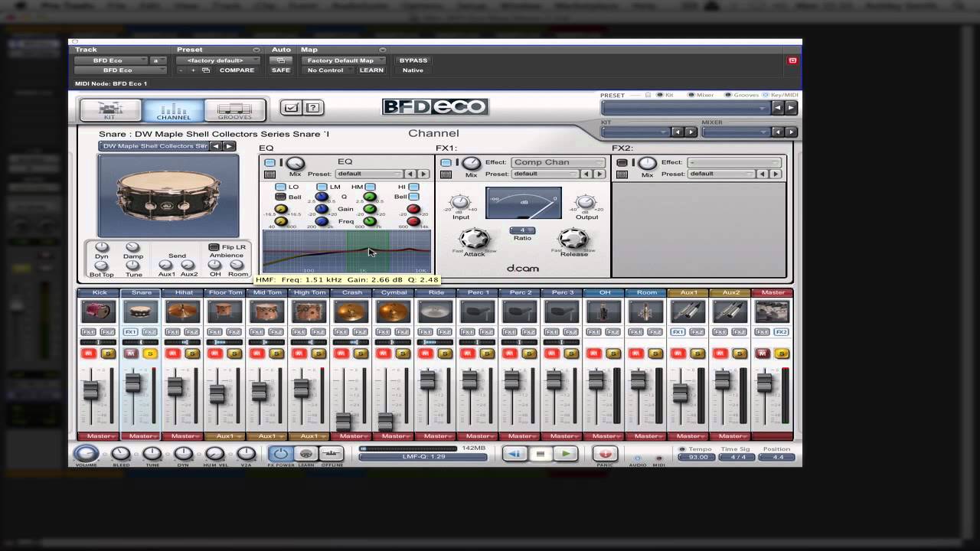Open Floor Tom Aux1 output routing dropdown
The height and width of the screenshot is (551, 980).
(225, 436)
